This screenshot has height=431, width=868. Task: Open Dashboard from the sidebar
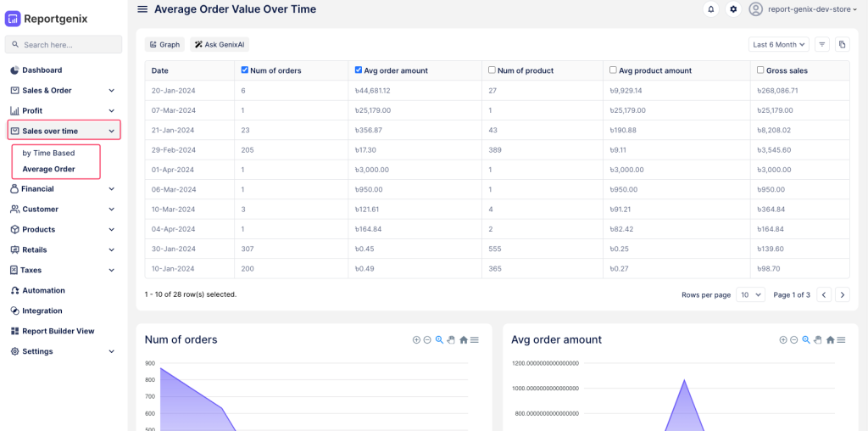click(42, 70)
